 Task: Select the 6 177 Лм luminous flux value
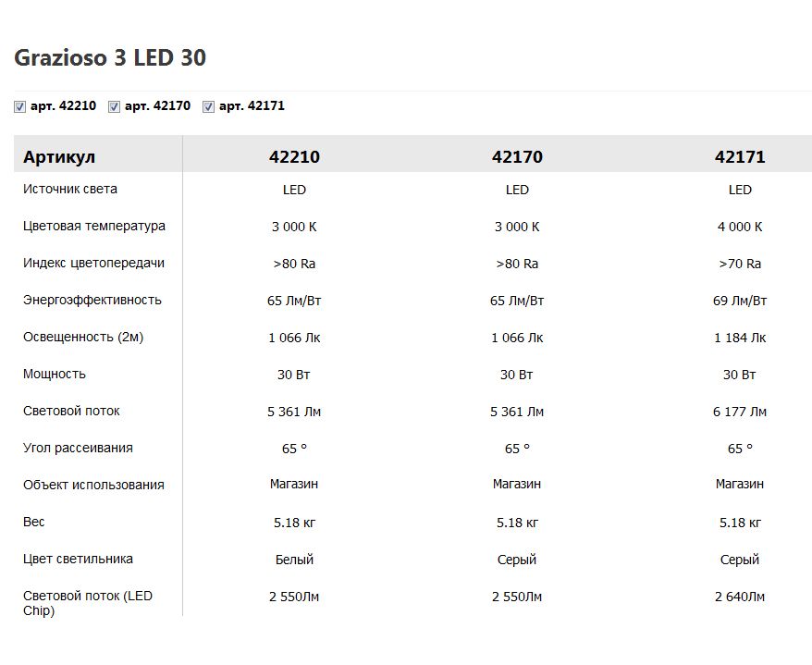point(740,412)
